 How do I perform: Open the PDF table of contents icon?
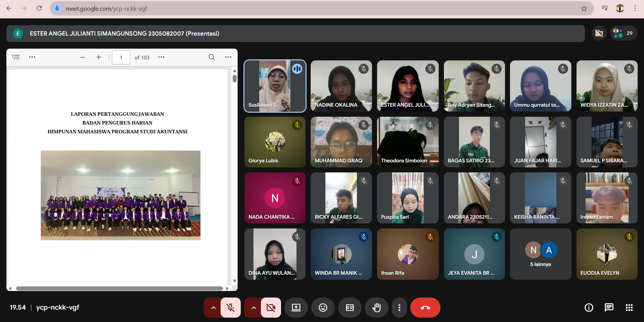tap(16, 57)
